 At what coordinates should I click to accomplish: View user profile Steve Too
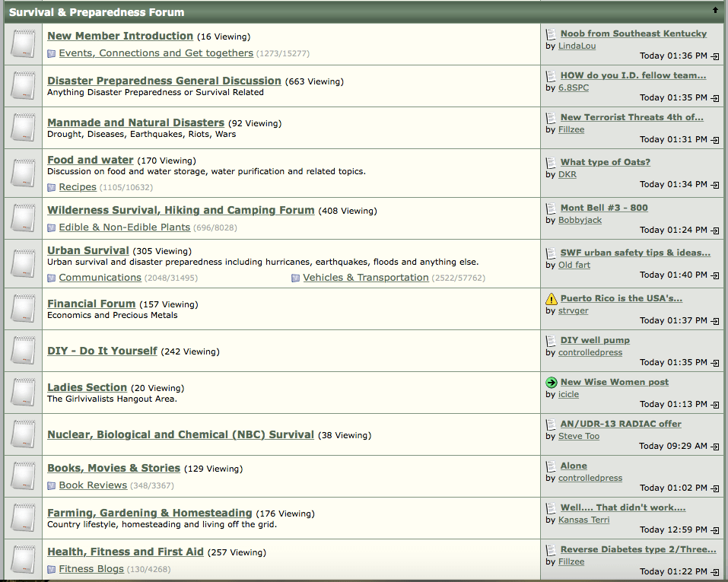click(578, 436)
